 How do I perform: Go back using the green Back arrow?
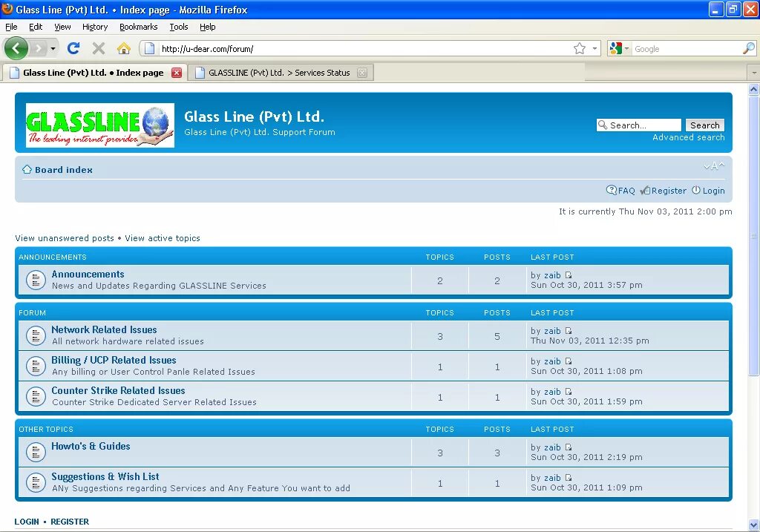16,48
